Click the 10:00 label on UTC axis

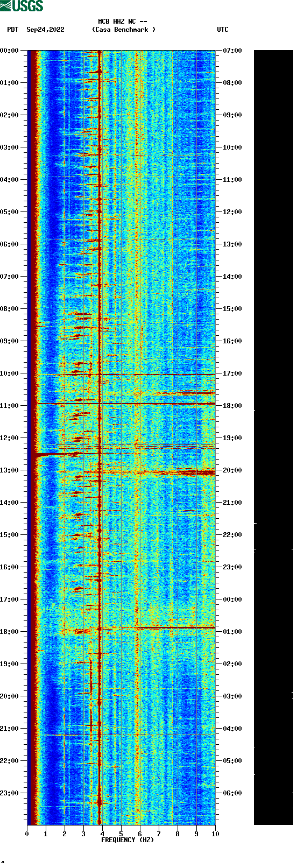232,147
